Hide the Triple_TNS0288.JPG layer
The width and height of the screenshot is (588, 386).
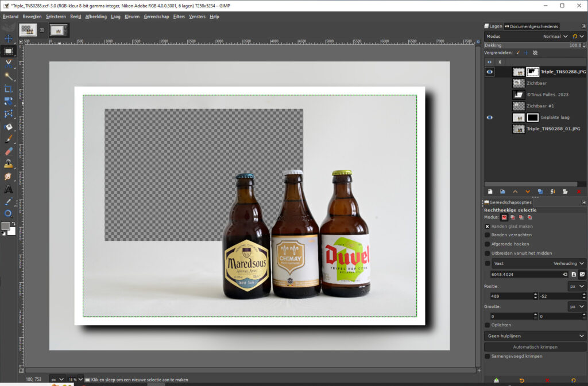click(x=489, y=72)
